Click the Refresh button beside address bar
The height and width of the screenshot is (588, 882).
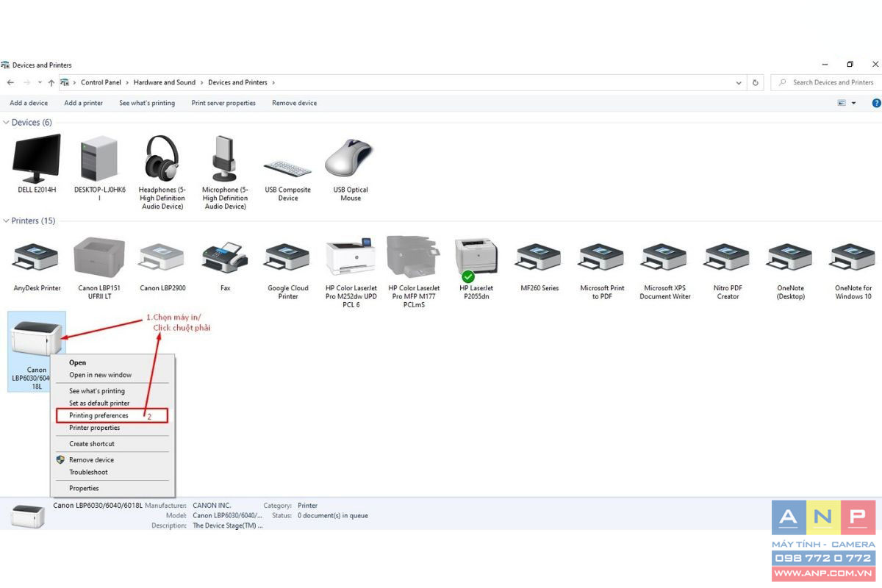click(x=756, y=82)
